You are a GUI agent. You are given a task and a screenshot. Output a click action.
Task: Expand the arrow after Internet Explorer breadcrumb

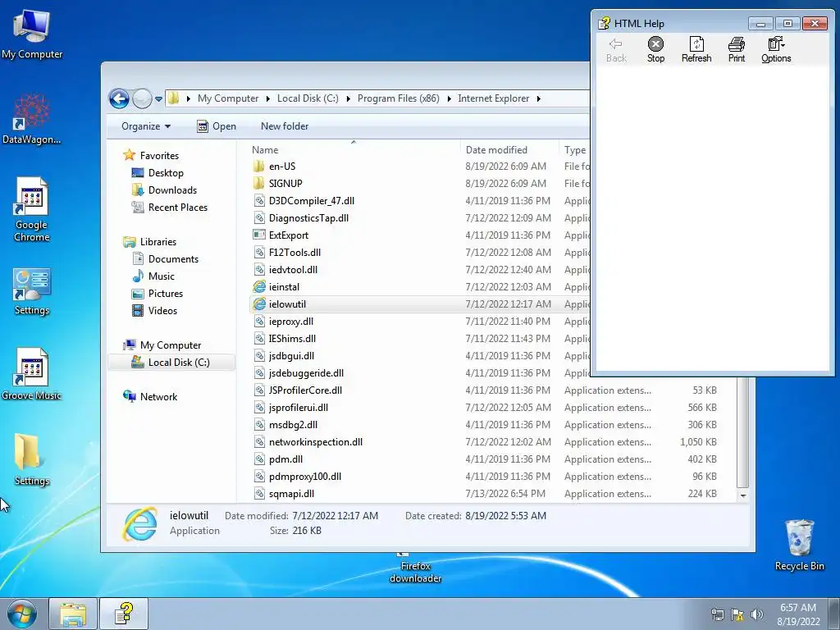[538, 98]
